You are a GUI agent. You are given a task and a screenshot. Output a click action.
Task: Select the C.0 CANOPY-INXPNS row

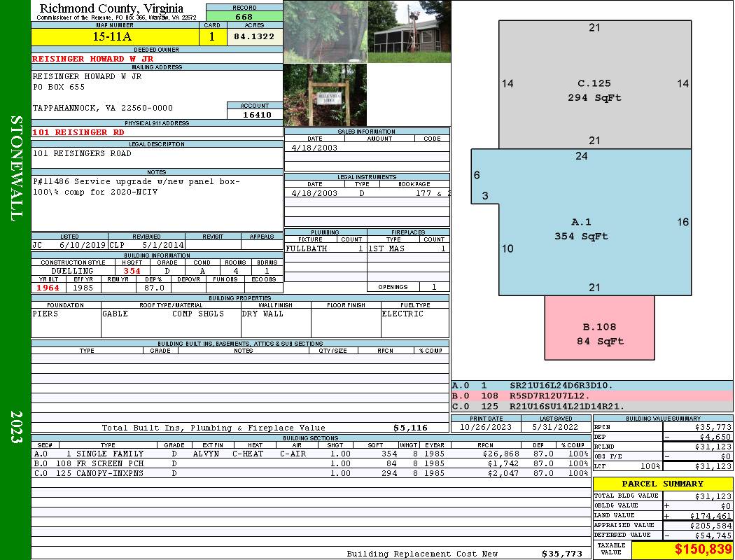coord(311,473)
